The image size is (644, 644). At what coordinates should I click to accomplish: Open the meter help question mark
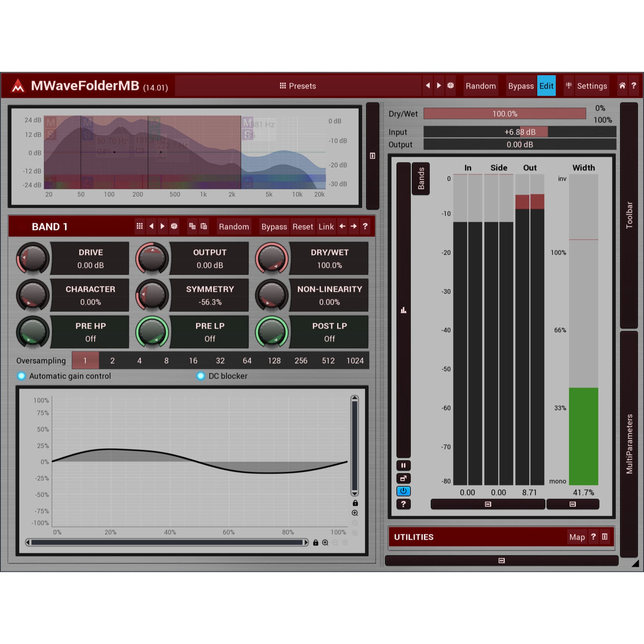tap(403, 504)
